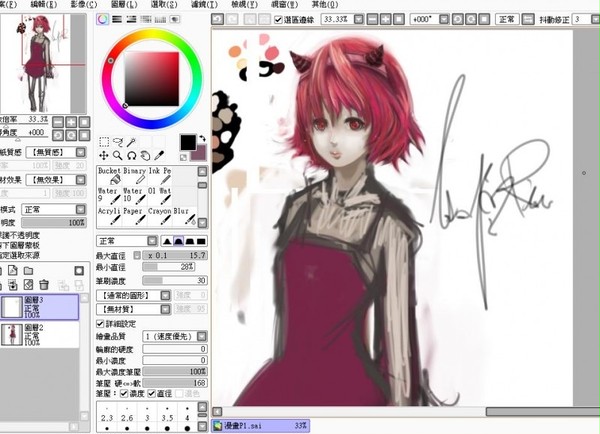Open the 選取(S) menu

coord(164,5)
